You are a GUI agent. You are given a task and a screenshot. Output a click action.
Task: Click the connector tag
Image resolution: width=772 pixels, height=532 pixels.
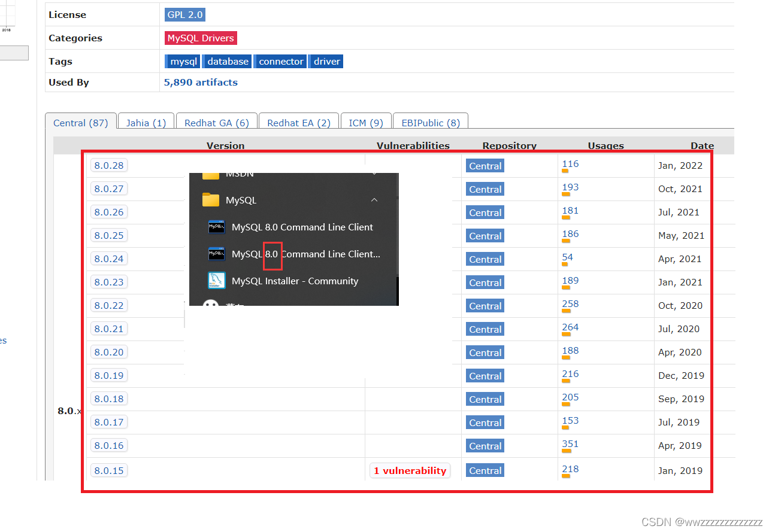[x=281, y=62]
